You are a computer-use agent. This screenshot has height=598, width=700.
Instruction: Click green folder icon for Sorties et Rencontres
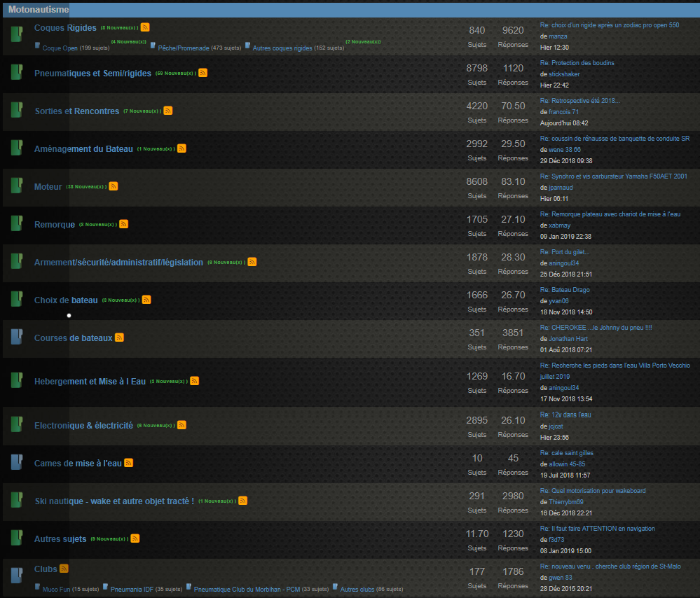point(18,110)
